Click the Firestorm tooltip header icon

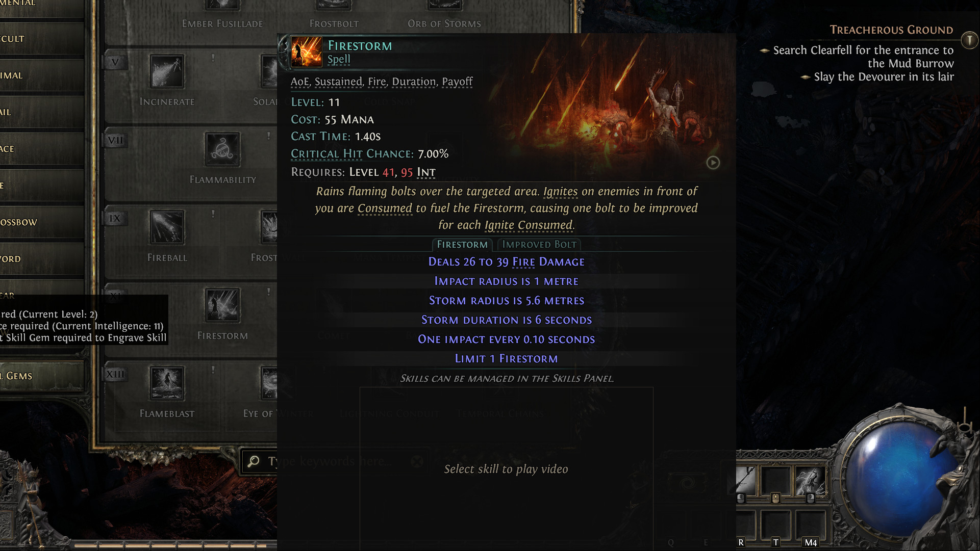pyautogui.click(x=306, y=51)
